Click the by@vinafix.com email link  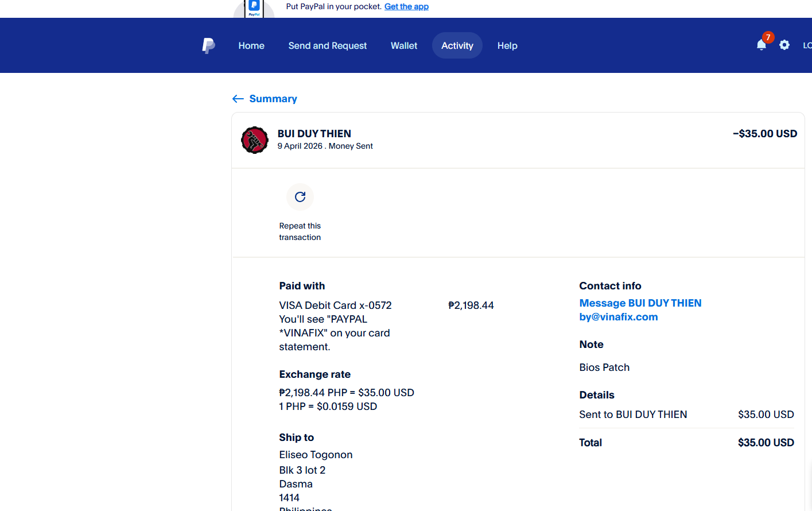click(x=618, y=317)
